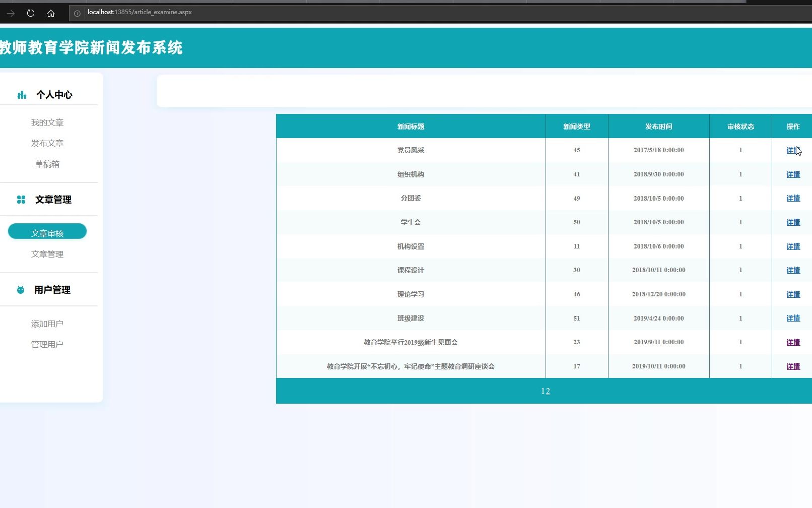Click page 1 in table pager

pos(543,391)
